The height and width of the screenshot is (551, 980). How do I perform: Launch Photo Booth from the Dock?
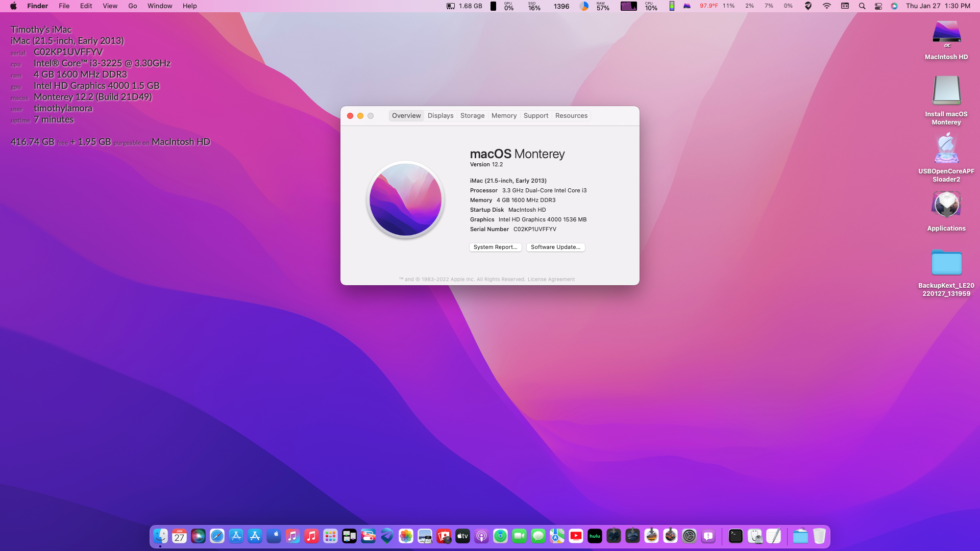click(x=444, y=536)
